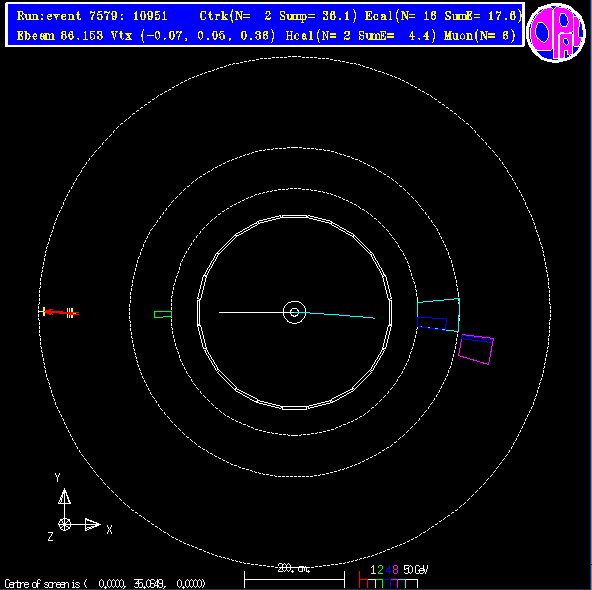Select the magenta Hcal cluster box
This screenshot has width=592, height=590.
476,349
